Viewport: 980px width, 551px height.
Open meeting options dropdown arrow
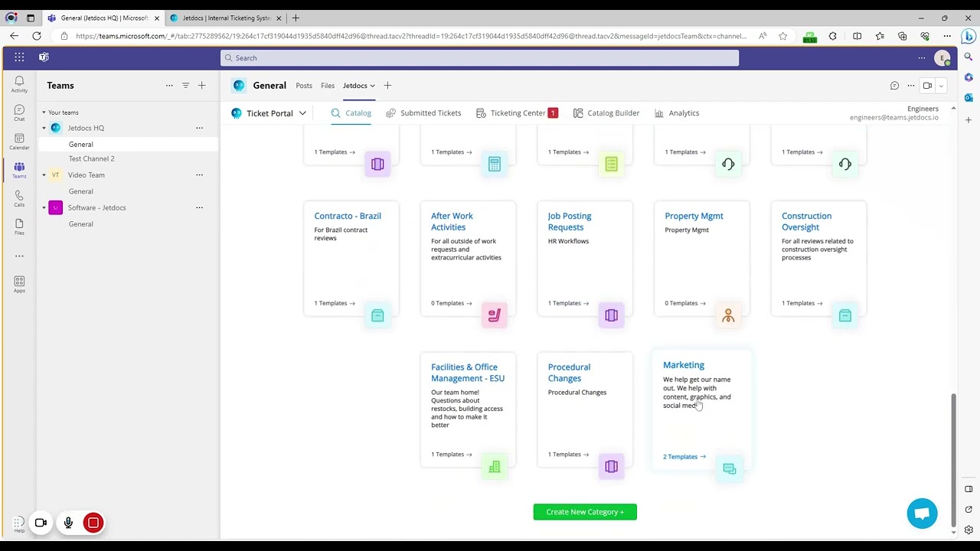pyautogui.click(x=941, y=86)
